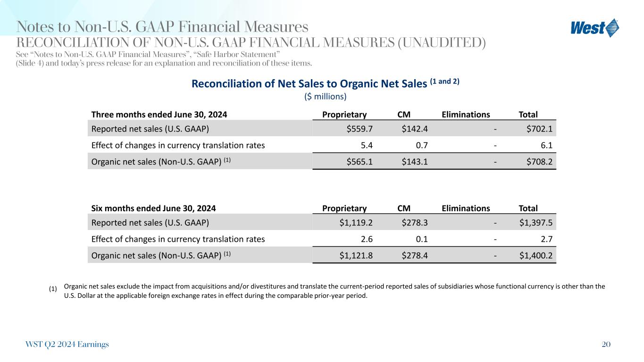Screen dimensions: 644x362
Task: Click the slide title "Notes to Non-U.S. GAAP Financial Measures"
Action: 162,26
